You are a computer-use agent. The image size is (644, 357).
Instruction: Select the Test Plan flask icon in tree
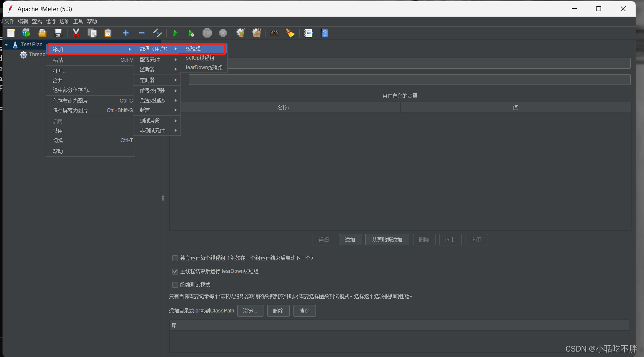(15, 45)
